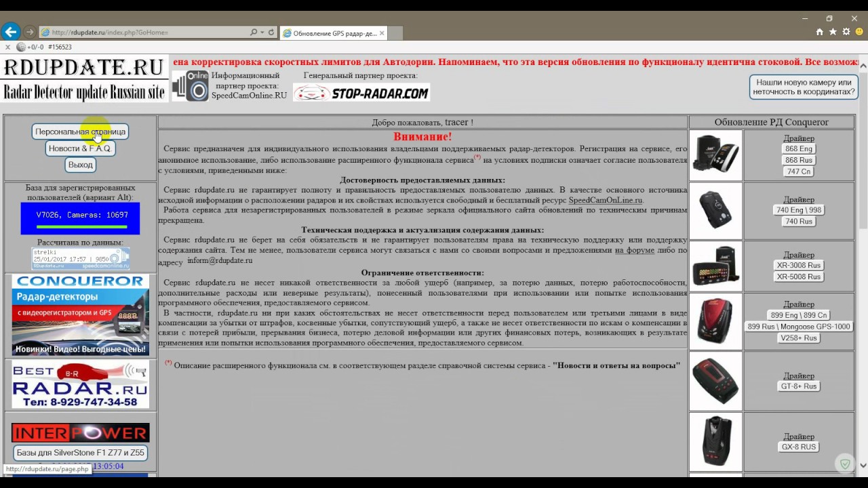Click 'Нашли новую камеру или неточность' button

click(804, 87)
